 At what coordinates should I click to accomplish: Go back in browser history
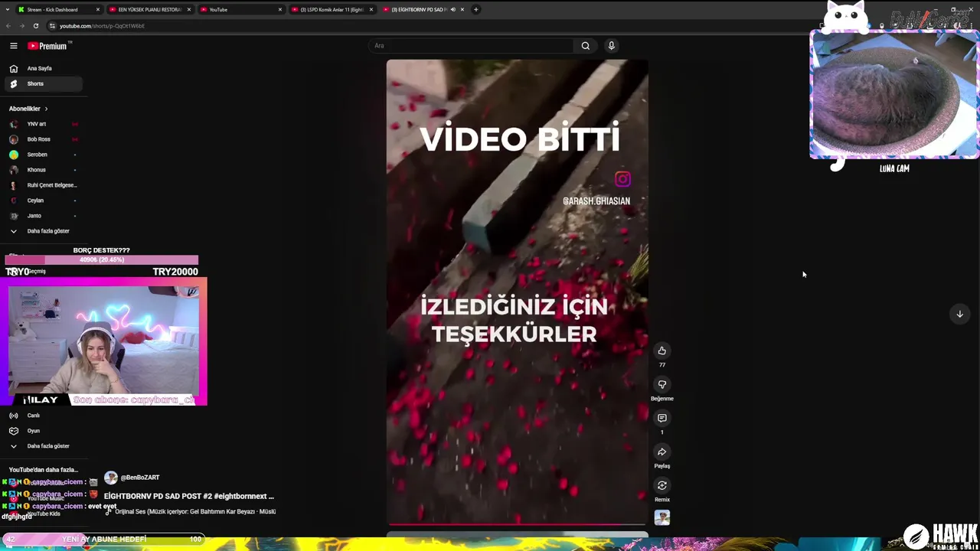click(x=8, y=25)
